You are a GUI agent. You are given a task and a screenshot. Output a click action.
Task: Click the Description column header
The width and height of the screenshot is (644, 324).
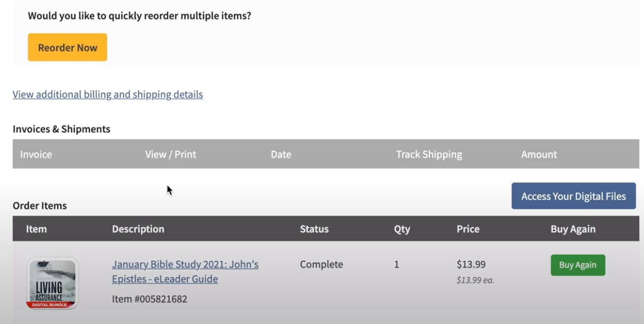[138, 229]
